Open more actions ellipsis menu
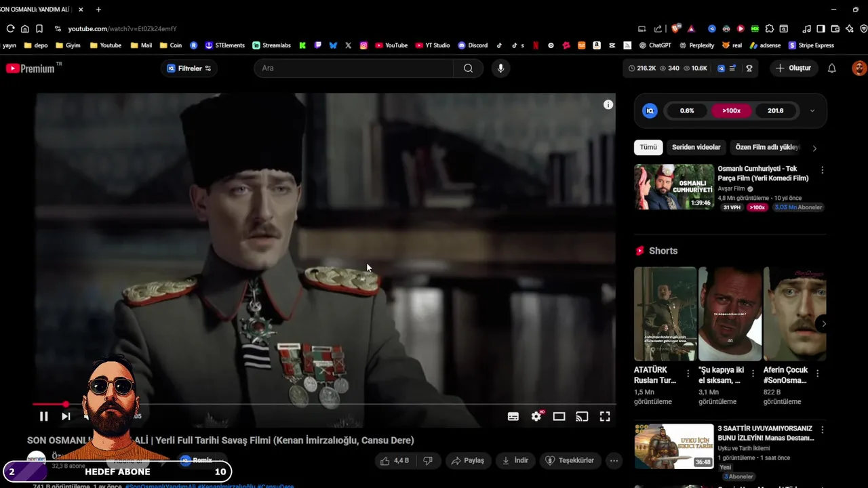The height and width of the screenshot is (488, 868). [614, 461]
